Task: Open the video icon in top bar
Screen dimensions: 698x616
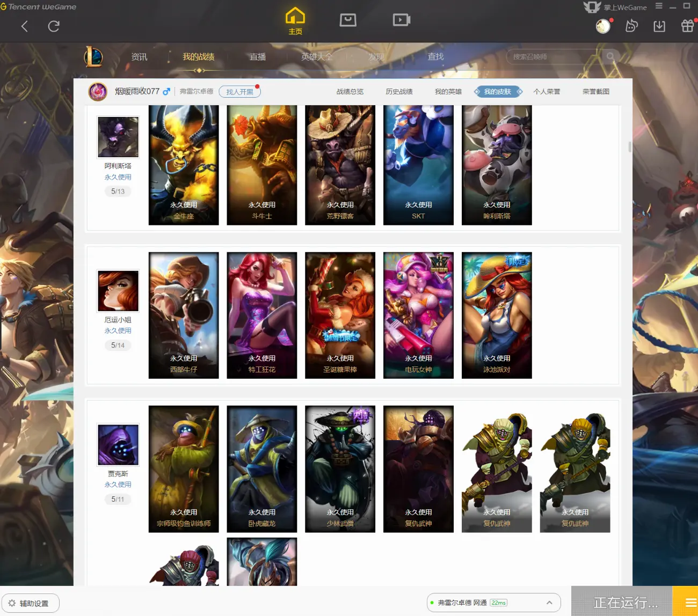Action: (x=401, y=20)
